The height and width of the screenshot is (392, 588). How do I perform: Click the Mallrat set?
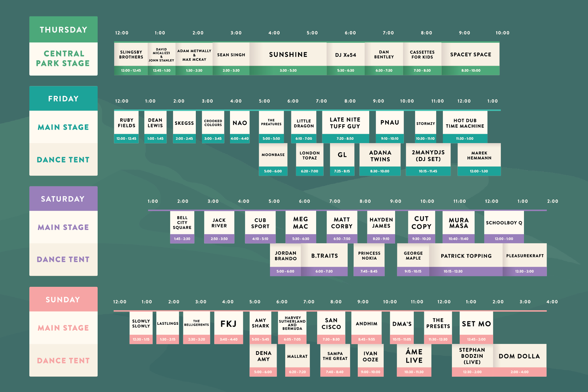tap(297, 360)
